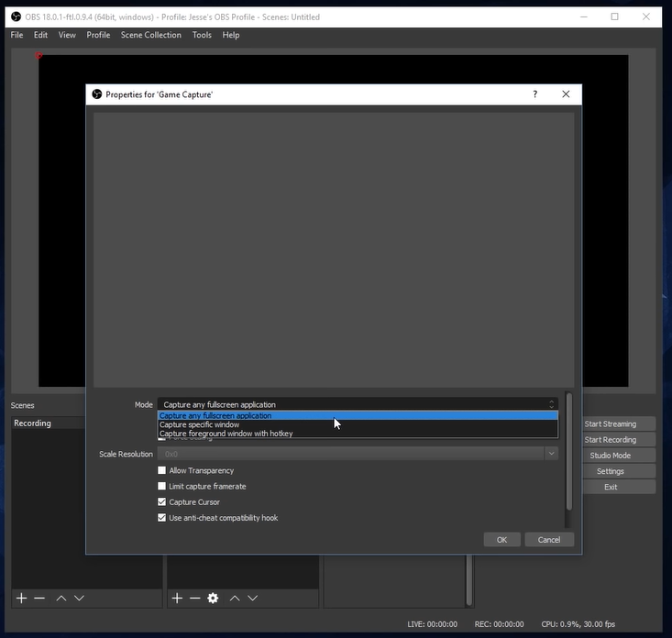The image size is (672, 638).
Task: Pick Capture any fullscreen application option
Action: point(215,415)
